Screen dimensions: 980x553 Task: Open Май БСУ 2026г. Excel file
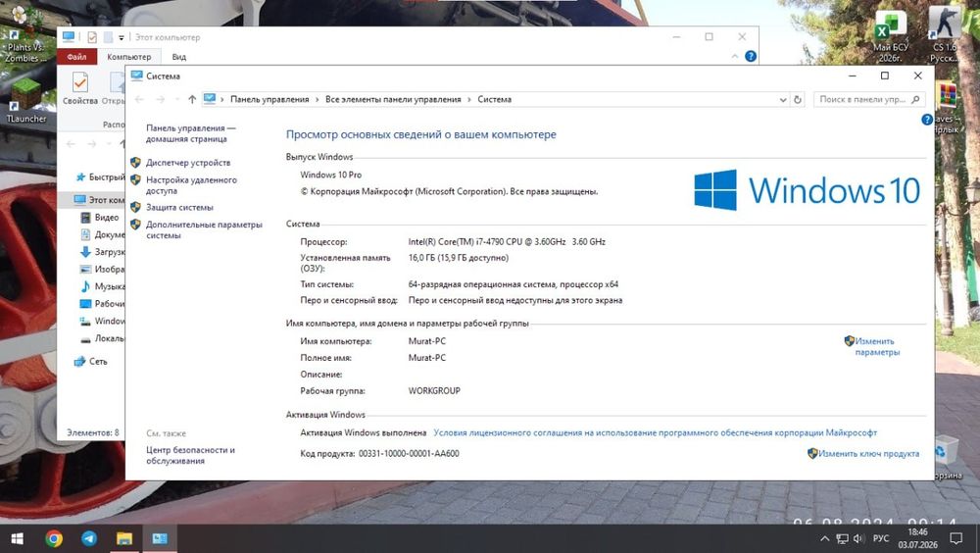pos(891,36)
